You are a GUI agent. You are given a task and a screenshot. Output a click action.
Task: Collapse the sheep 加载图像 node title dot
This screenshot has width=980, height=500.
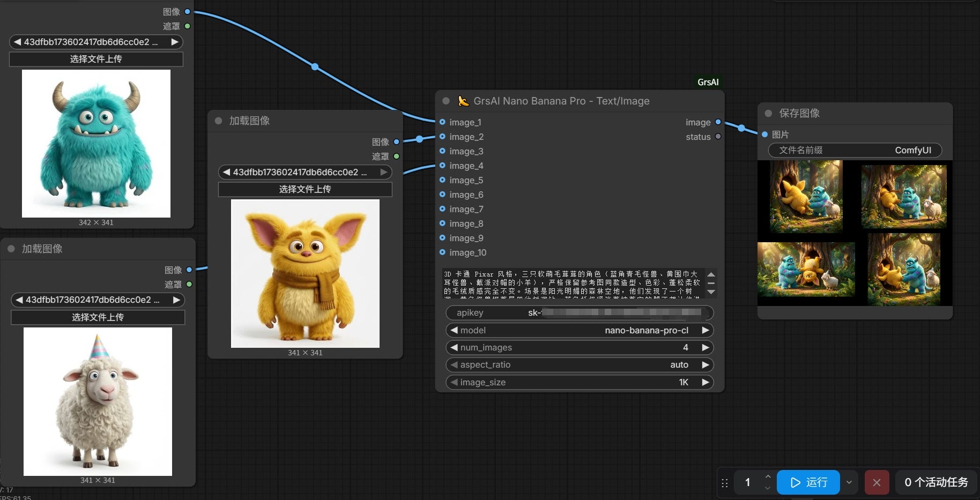[11, 249]
